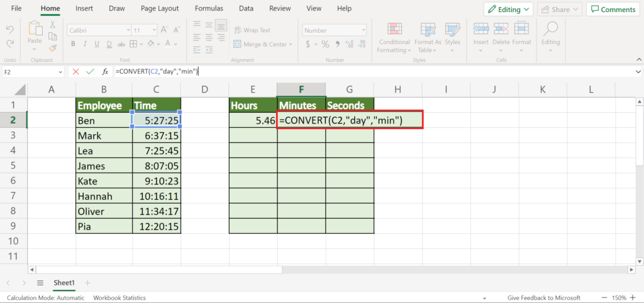The image size is (644, 303).
Task: Toggle Bottom Align vertical alignment
Action: pyautogui.click(x=221, y=25)
